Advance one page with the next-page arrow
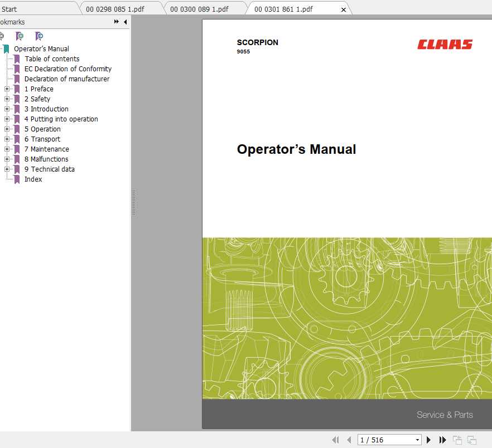 (428, 440)
